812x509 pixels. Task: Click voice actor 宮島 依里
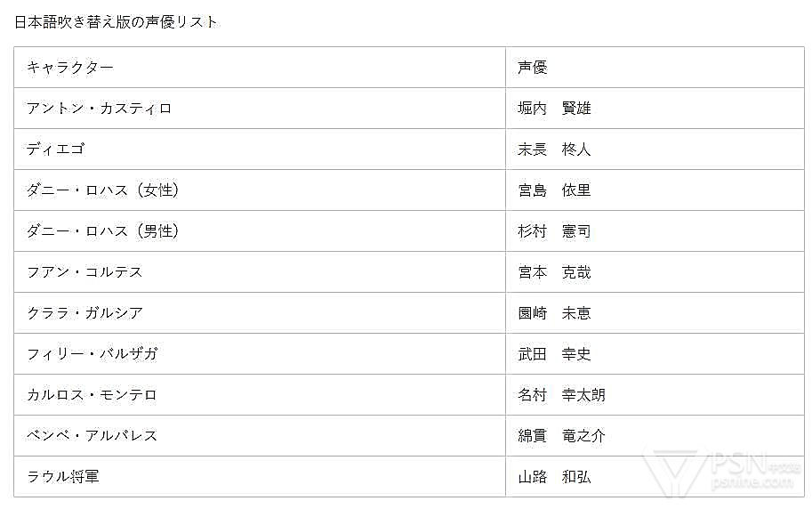[554, 190]
